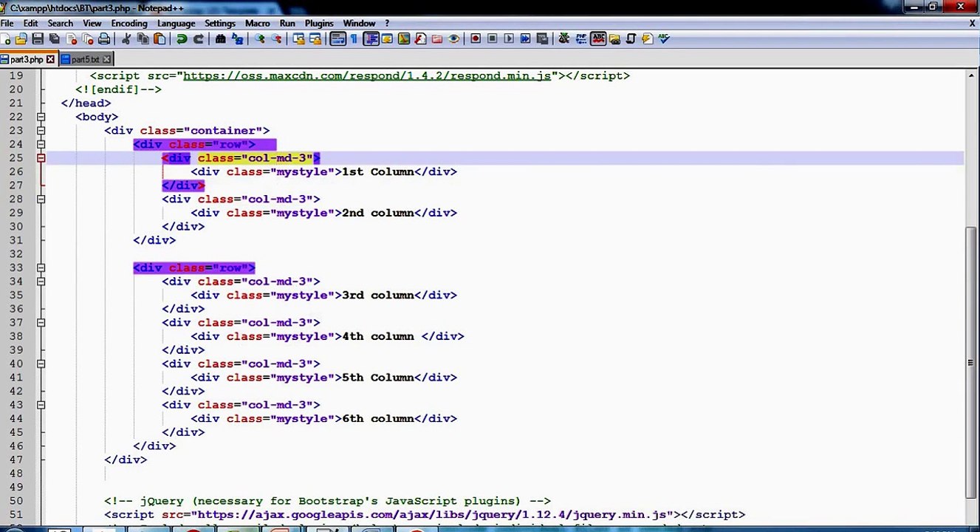
Task: Click the Replace toolbar icon
Action: coord(237,38)
